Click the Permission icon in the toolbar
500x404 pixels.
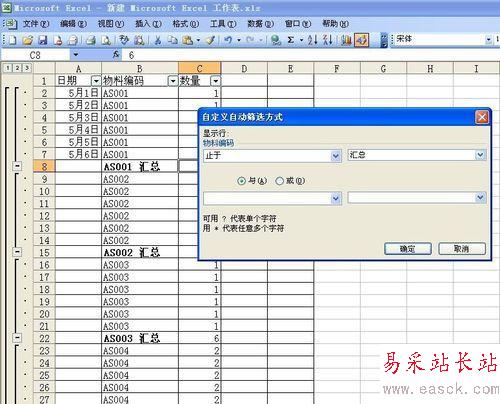(x=58, y=40)
